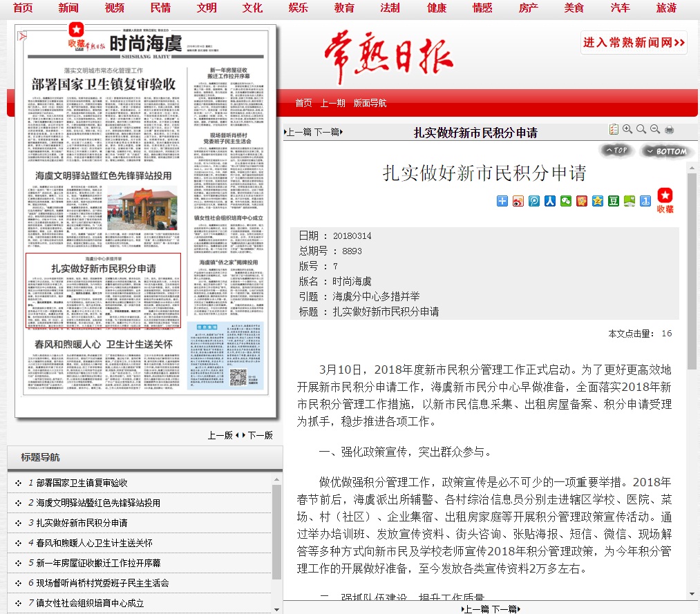Click the 海虞文明驿站 photo in page preview
The width and height of the screenshot is (700, 614).
pyautogui.click(x=142, y=209)
